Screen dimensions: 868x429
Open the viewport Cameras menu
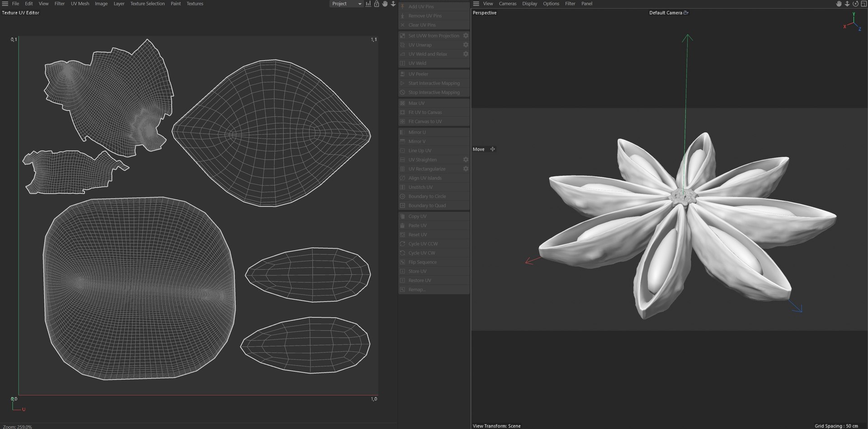tap(507, 4)
